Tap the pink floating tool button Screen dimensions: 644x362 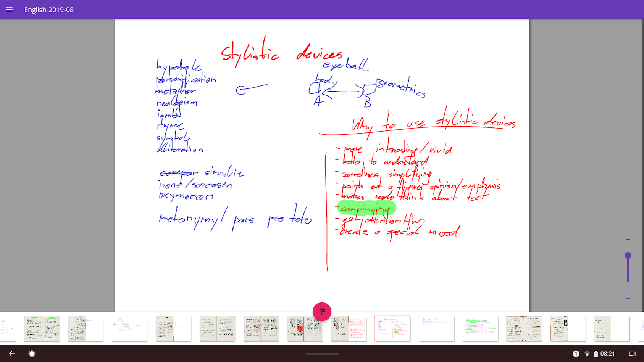[322, 312]
